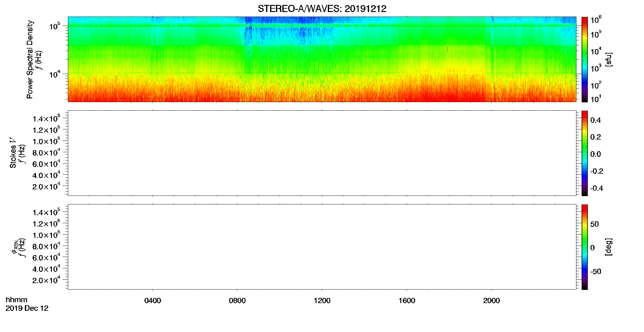Click the STEREO-A/WAVES: 20191212 plot title

[322, 9]
